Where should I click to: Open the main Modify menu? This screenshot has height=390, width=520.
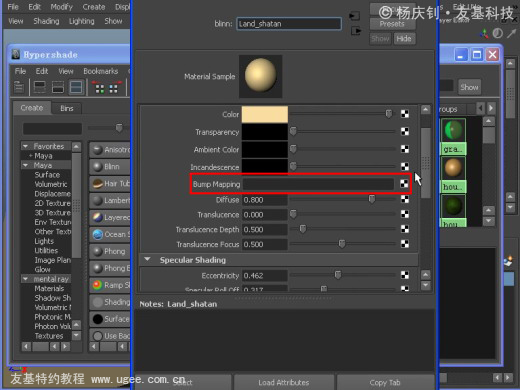pyautogui.click(x=61, y=7)
